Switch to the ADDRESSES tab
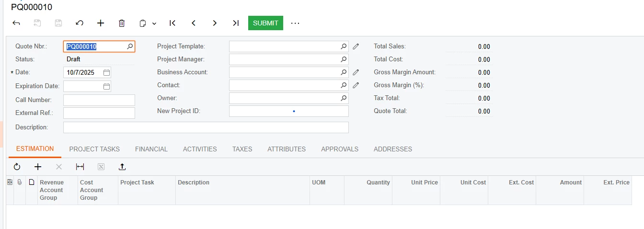 point(393,149)
